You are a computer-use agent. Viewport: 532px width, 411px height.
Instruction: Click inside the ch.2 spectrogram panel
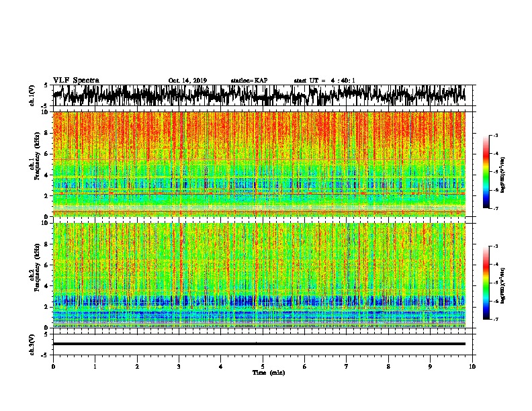tap(259, 275)
